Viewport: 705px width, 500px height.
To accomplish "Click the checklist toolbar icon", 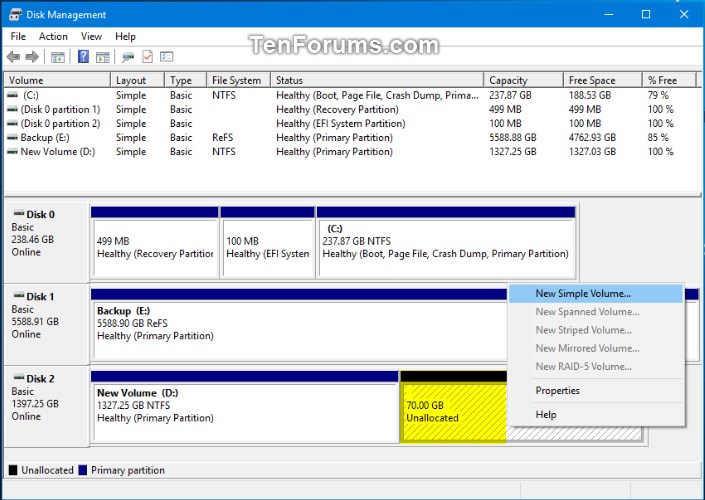I will tap(167, 57).
